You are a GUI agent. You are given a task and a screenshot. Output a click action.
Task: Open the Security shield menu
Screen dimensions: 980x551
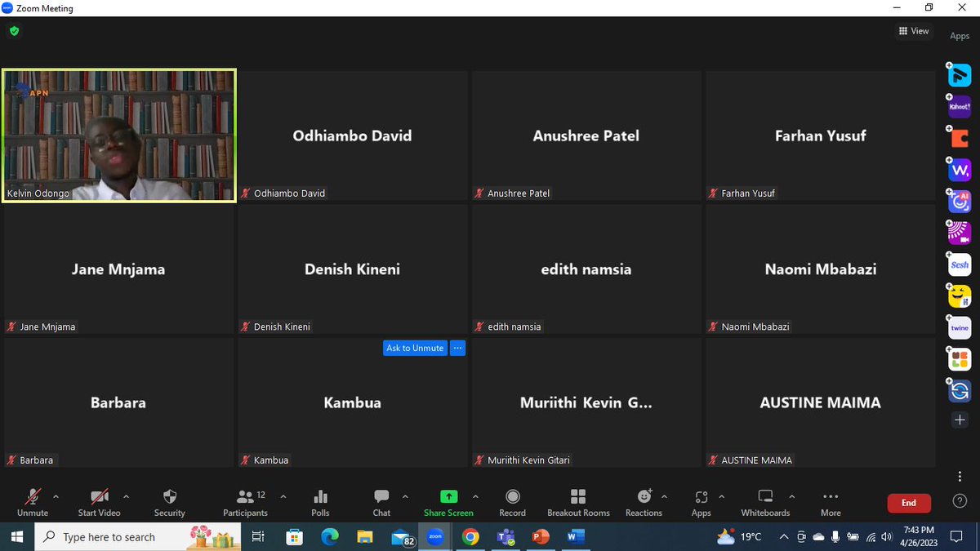(170, 502)
